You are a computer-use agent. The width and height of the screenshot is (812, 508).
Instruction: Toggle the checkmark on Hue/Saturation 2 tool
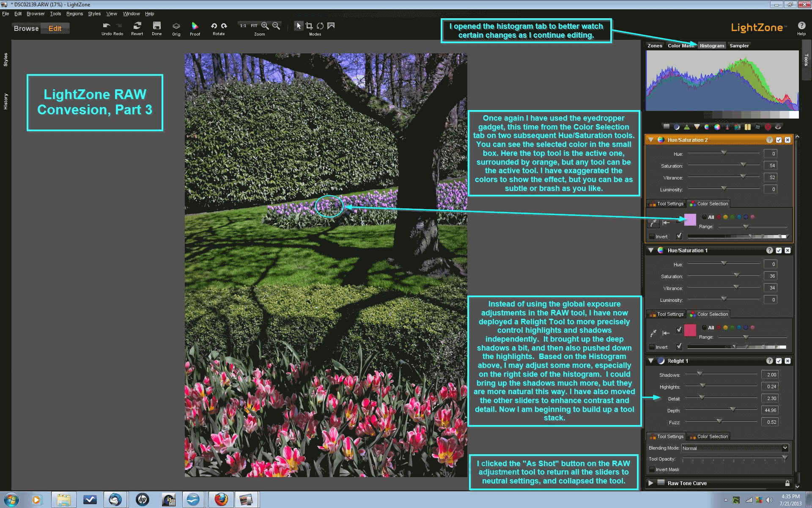tap(779, 140)
